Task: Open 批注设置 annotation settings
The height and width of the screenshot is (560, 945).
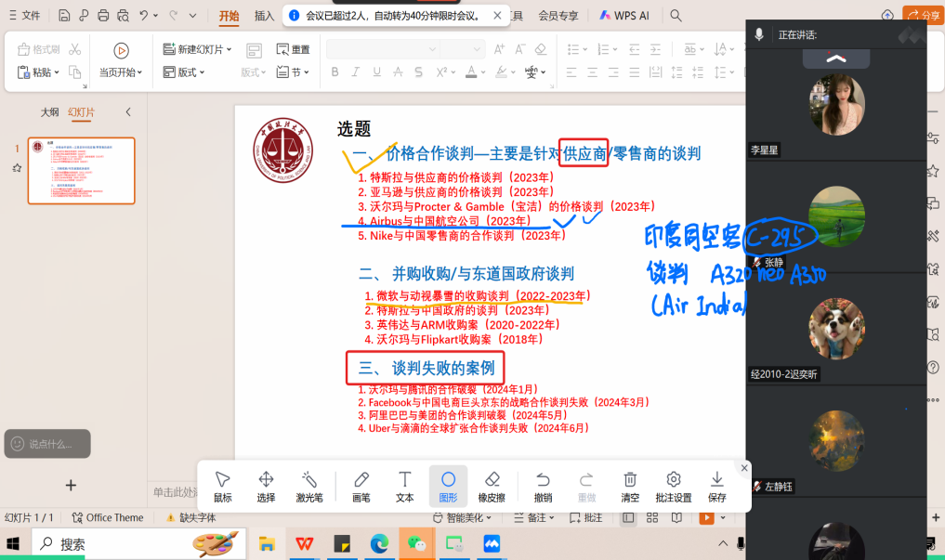Action: (674, 486)
